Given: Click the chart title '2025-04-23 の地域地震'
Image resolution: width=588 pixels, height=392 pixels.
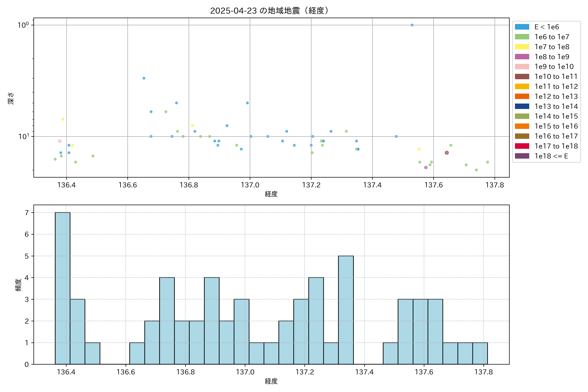Looking at the screenshot, I should (x=269, y=11).
